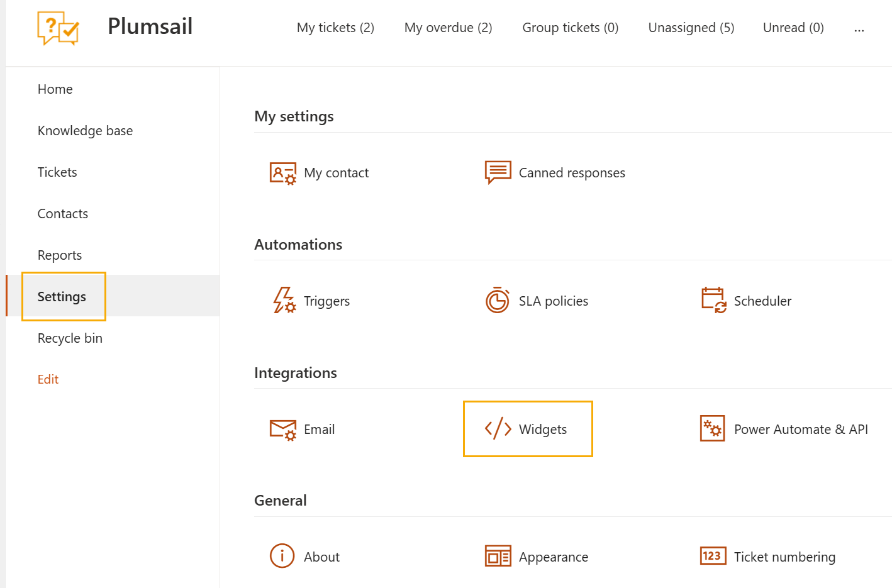Click the Widgets code-bracket icon
Viewport: 892px width, 588px height.
click(x=498, y=428)
